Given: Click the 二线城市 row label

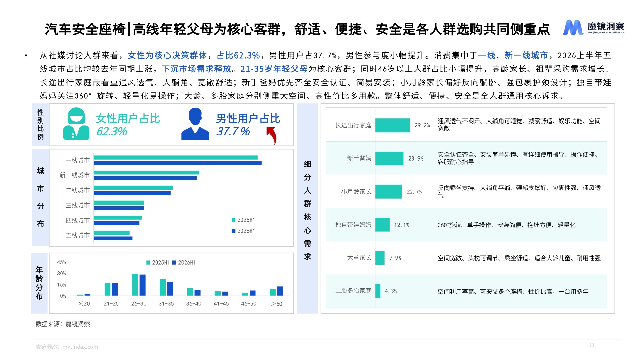Looking at the screenshot, I should coord(78,190).
